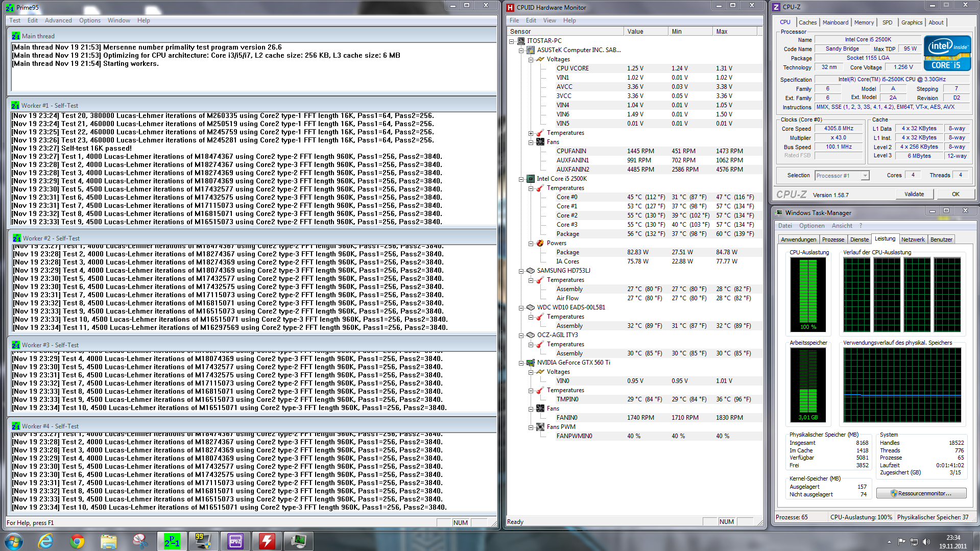Viewport: 980px width, 551px height.
Task: Open the Action Center flag in system tray
Action: (902, 541)
